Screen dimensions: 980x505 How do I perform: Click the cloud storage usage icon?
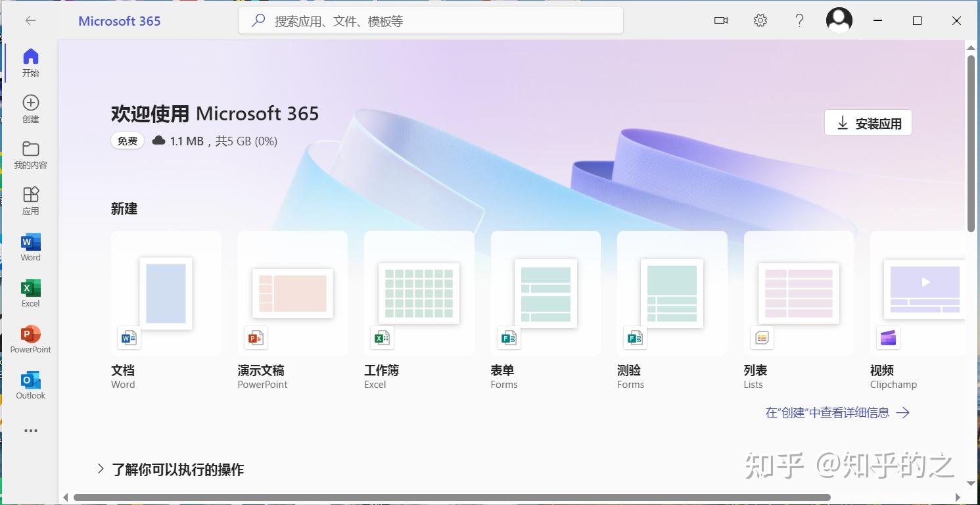(x=158, y=141)
